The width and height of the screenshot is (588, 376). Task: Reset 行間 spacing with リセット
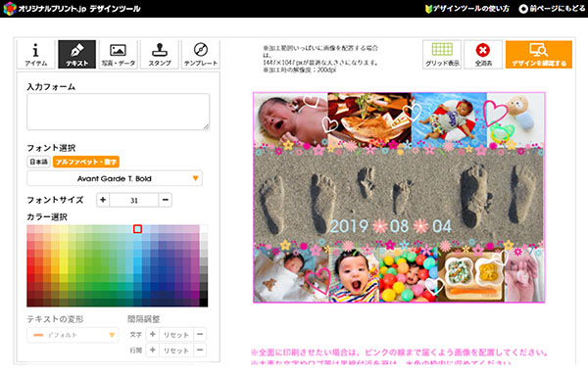point(175,351)
